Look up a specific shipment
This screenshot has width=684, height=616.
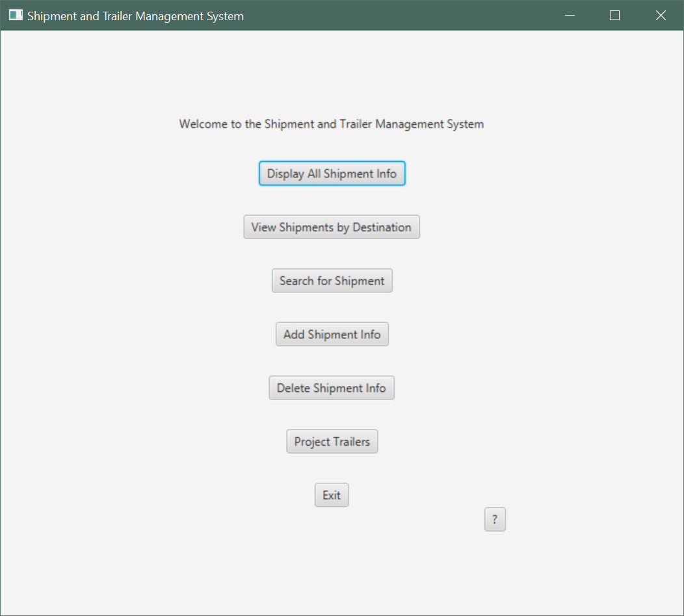point(332,281)
